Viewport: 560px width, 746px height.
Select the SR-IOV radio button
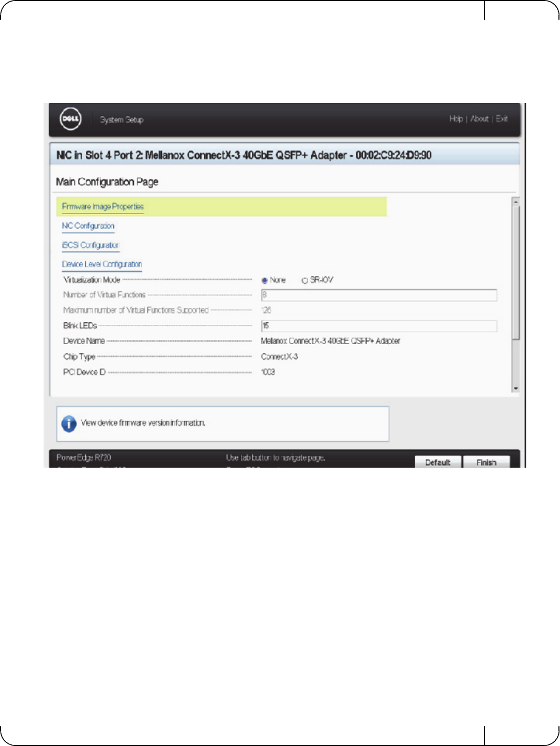(305, 280)
